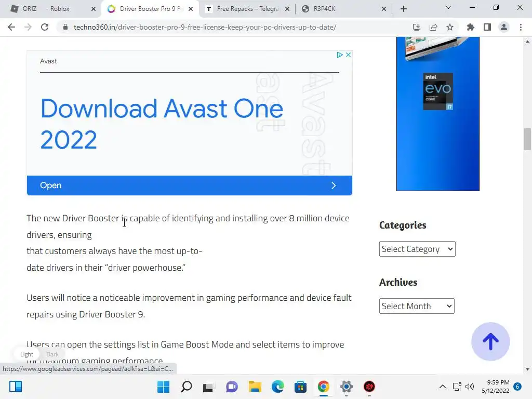Open Settings gear on taskbar
532x399 pixels.
click(346, 387)
